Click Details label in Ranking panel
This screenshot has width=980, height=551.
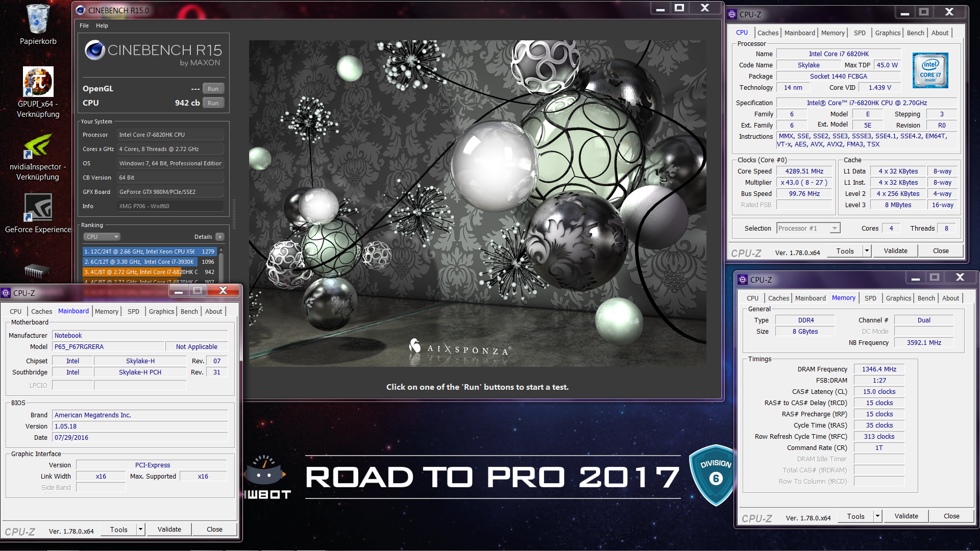tap(203, 237)
